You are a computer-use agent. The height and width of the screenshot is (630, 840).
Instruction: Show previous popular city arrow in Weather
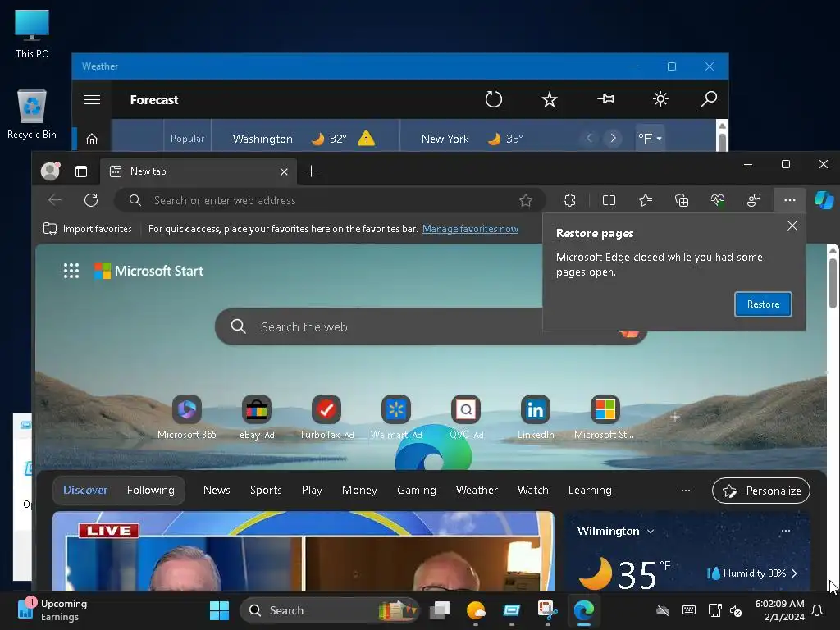pos(589,138)
